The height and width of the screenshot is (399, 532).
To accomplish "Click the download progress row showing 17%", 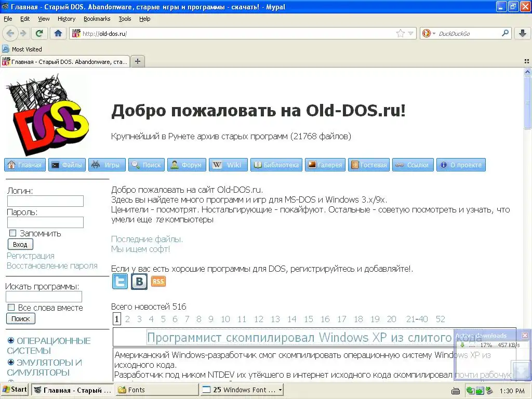I will [490, 345].
